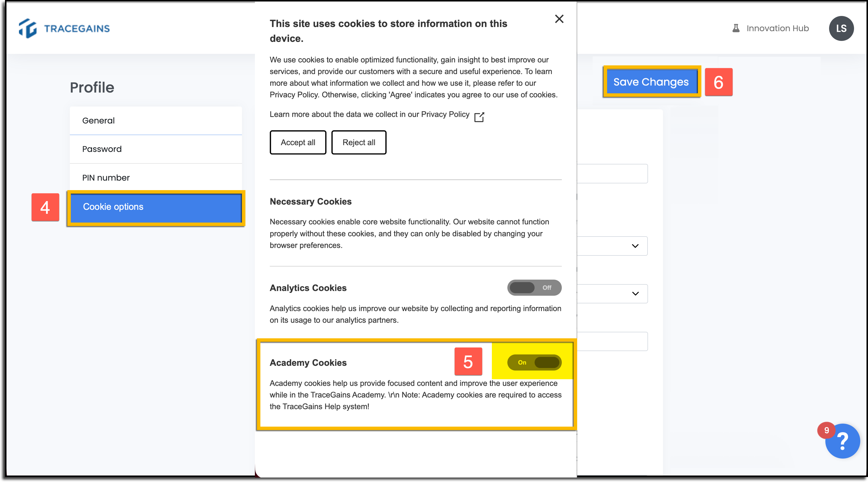Open the help question mark widget

click(843, 441)
